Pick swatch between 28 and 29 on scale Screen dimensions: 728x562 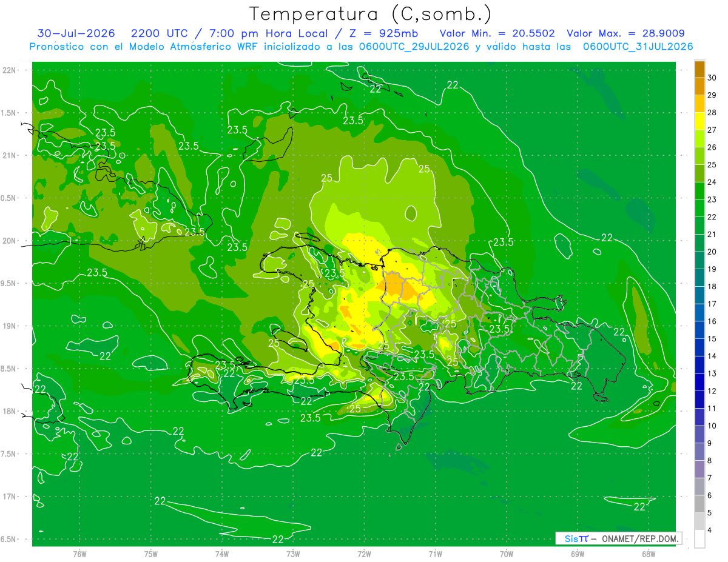[699, 104]
